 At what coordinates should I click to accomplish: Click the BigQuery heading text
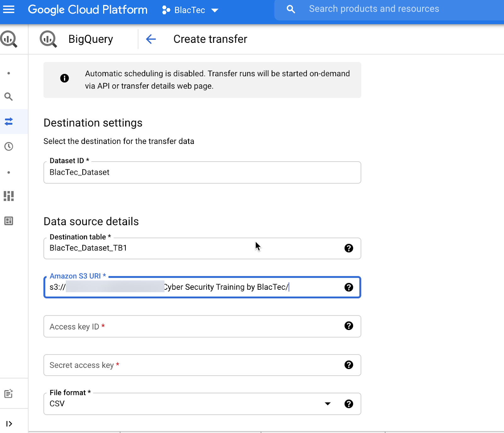(91, 39)
